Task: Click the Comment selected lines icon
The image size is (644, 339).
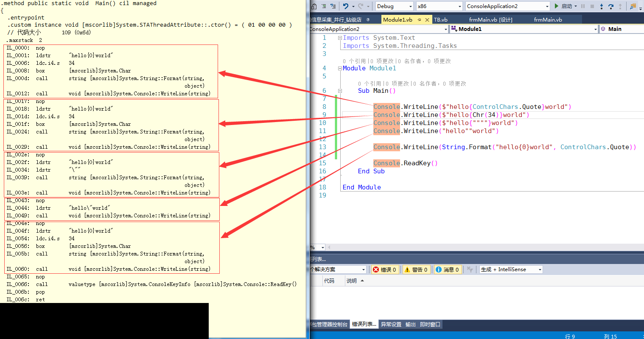Action: [x=324, y=6]
